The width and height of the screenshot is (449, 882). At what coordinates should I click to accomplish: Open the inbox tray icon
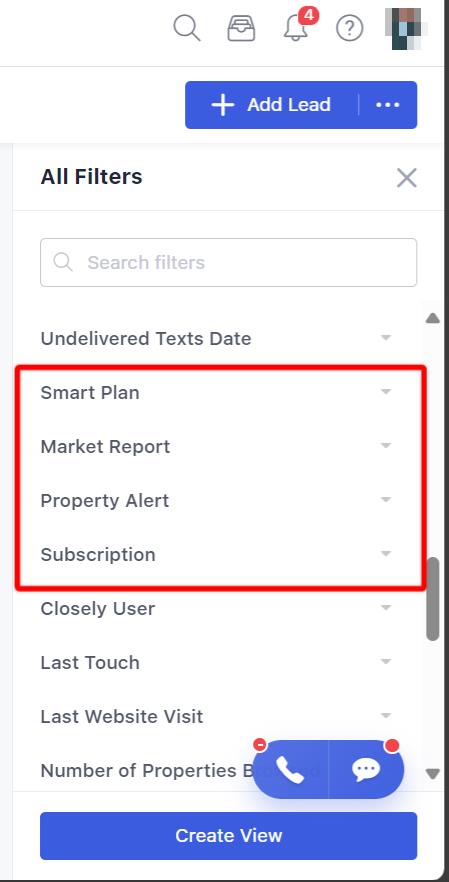point(241,28)
